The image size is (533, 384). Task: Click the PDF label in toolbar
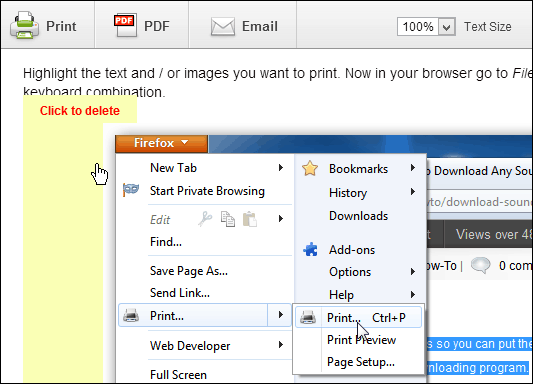[x=157, y=26]
